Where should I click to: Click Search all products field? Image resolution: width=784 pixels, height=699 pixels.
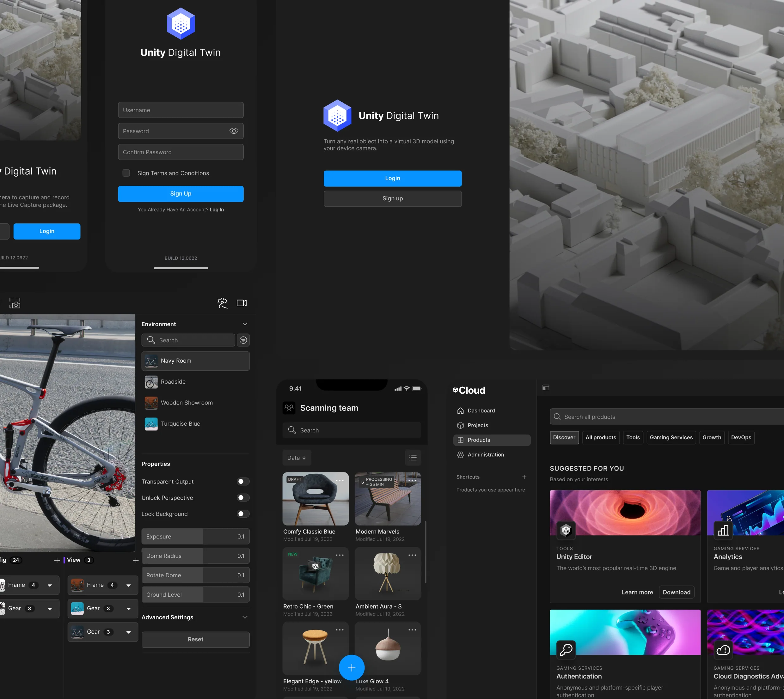[x=667, y=417]
